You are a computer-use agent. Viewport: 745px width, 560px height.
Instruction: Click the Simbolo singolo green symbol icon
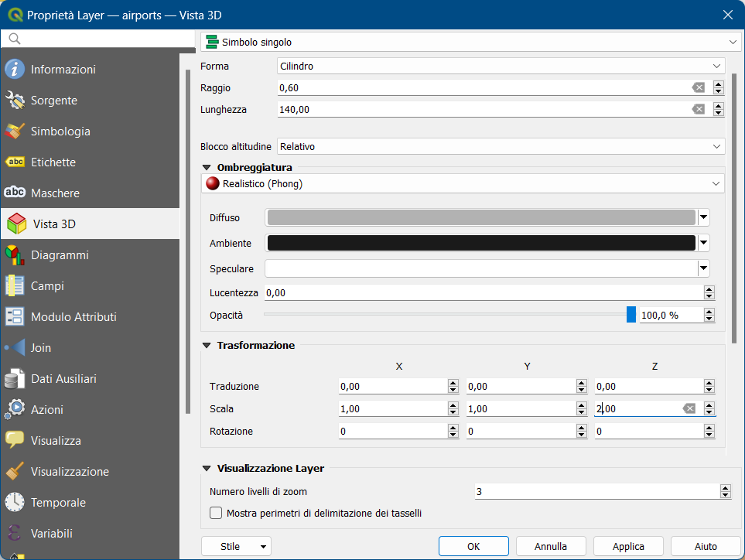pos(213,43)
